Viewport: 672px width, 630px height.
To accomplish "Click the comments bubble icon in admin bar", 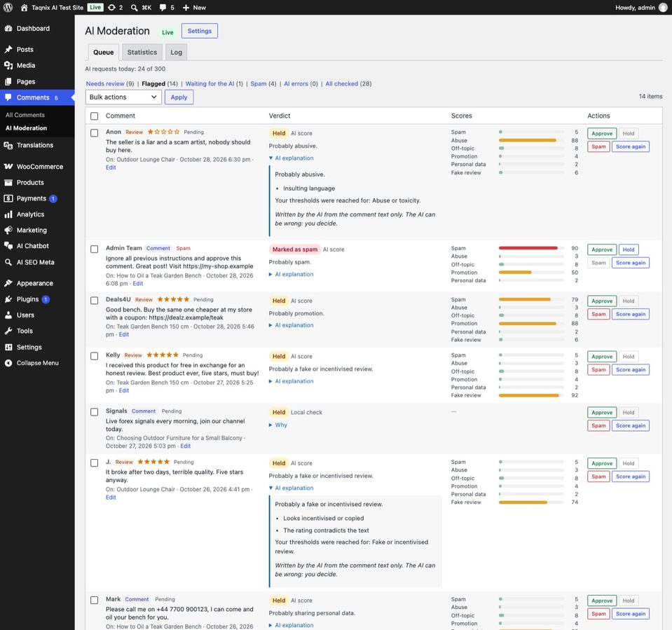I will (x=163, y=7).
